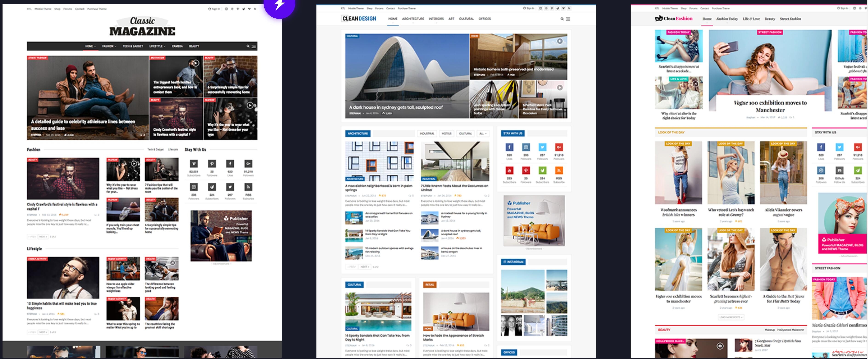Open 'A detailed guide to celebrity athleisure' feature
868x359 pixels.
click(x=88, y=98)
